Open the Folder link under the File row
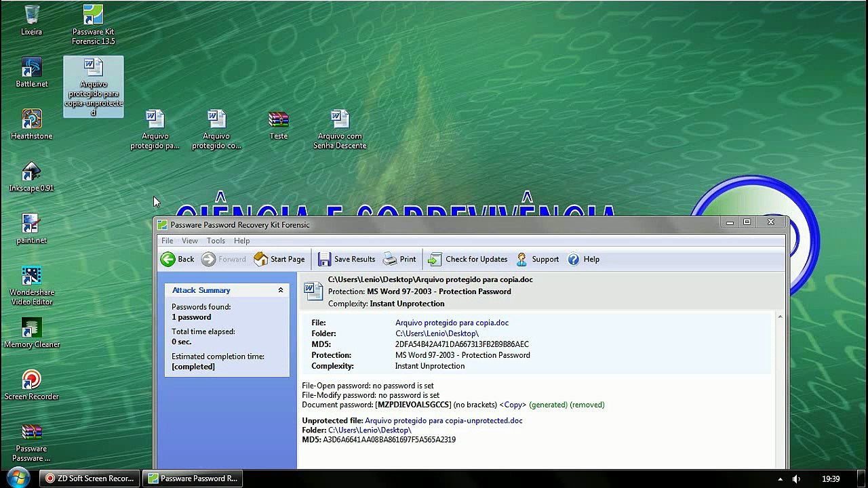The height and width of the screenshot is (488, 868). click(437, 333)
